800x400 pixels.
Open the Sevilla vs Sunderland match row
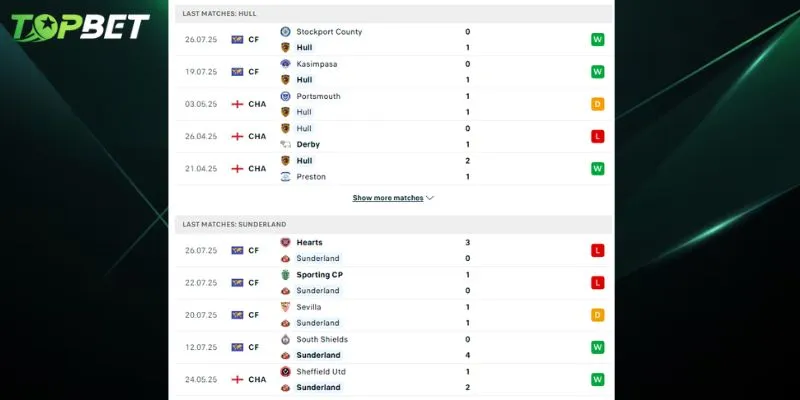tap(393, 315)
